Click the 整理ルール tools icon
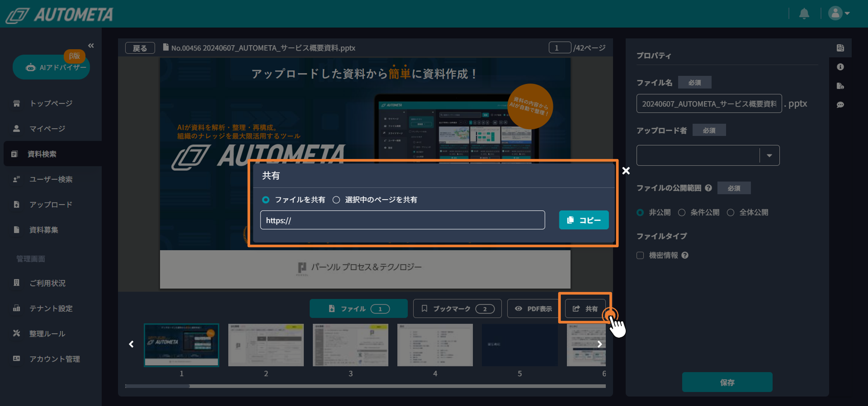 point(17,333)
